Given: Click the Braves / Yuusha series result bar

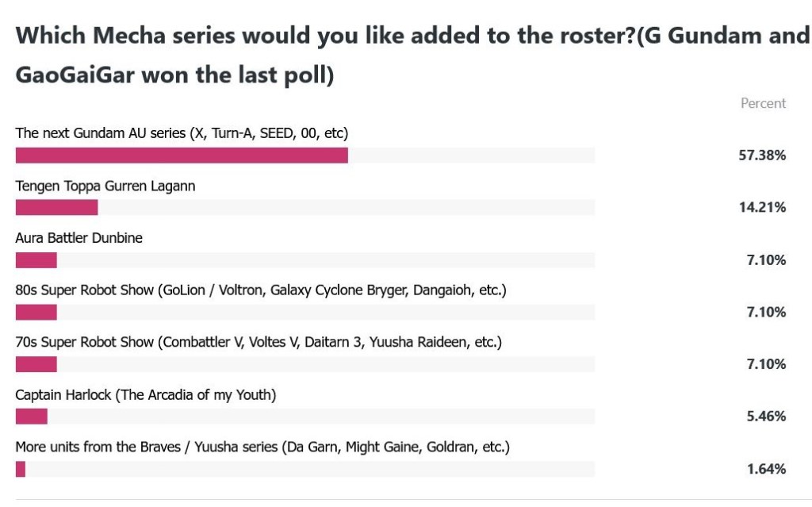Looking at the screenshot, I should coord(21,469).
